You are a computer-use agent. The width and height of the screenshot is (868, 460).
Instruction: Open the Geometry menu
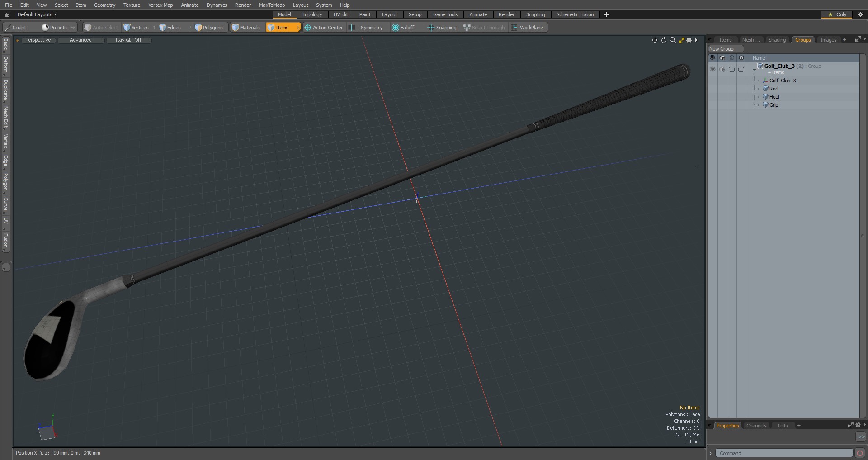104,5
